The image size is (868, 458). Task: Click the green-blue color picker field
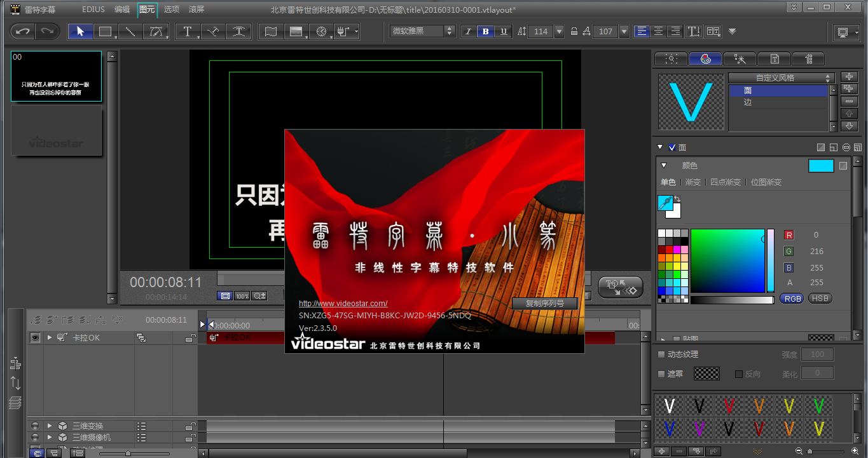point(727,260)
